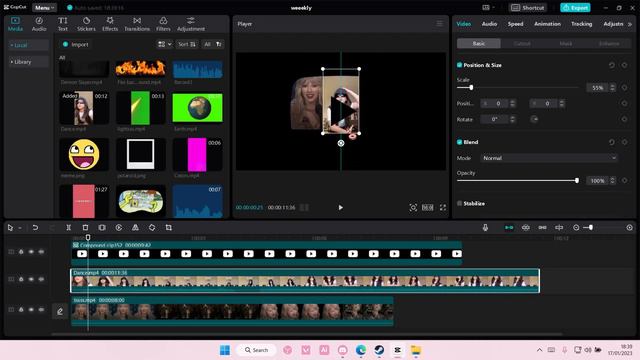Screen dimensions: 640x360
Task: Click the Crop icon in timeline toolbar
Action: tap(169, 227)
